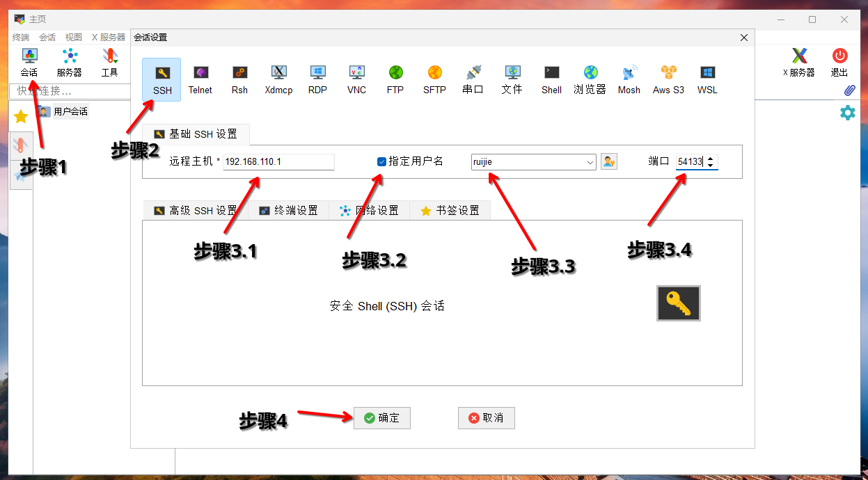Screen dimensions: 868x480
Task: Choose the Telnet session type
Action: [x=200, y=79]
